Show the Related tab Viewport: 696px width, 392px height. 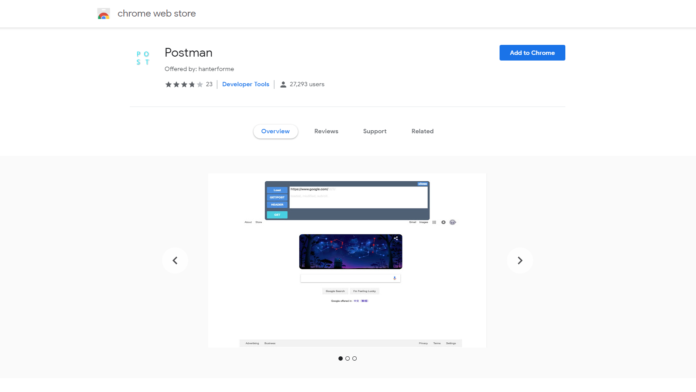[x=423, y=131]
